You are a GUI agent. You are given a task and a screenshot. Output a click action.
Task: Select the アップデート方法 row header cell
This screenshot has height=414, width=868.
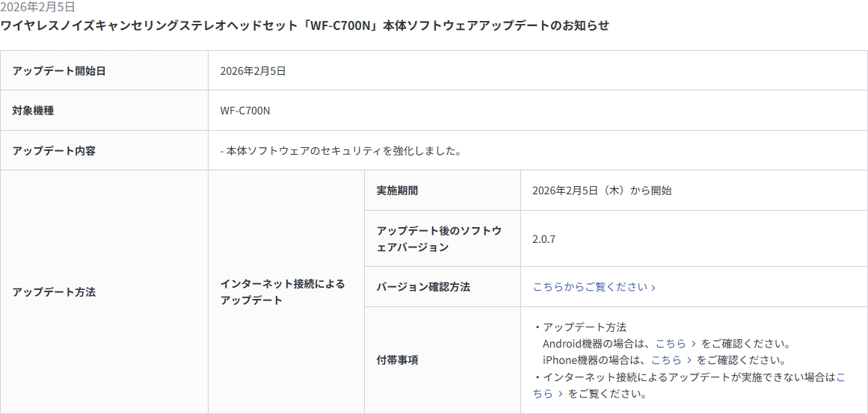[54, 292]
